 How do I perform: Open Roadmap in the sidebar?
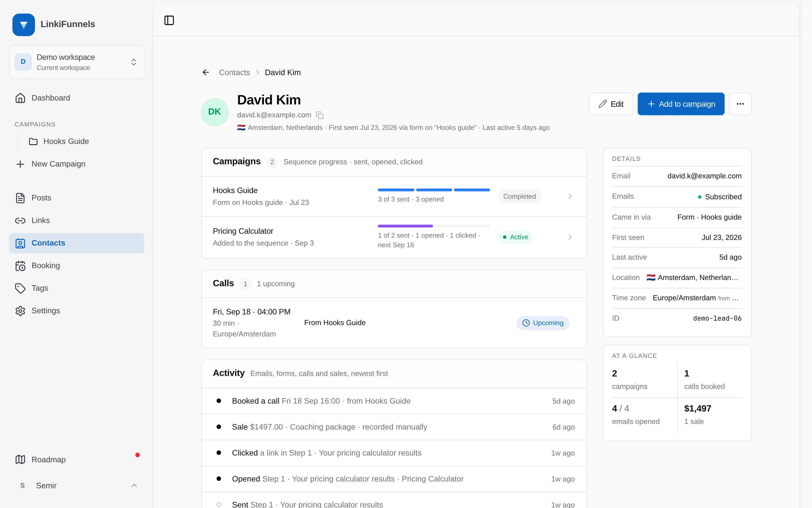pos(76,460)
